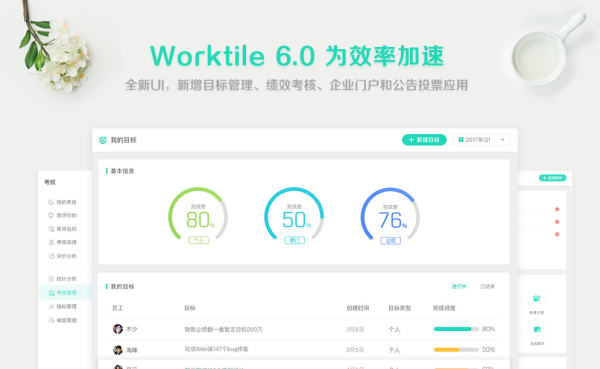Open the 指标管理 bar chart icon
The image size is (600, 369).
point(51,307)
